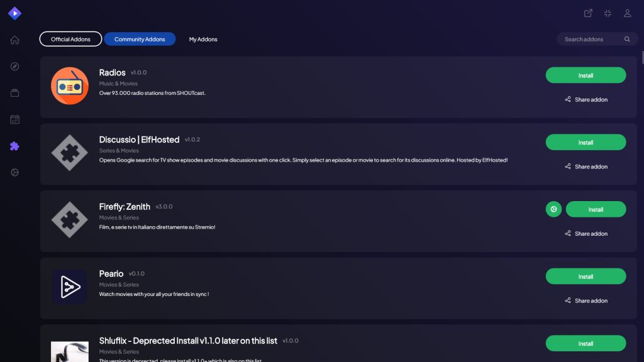
Task: Open the Calendar icon in sidebar
Action: click(x=15, y=119)
